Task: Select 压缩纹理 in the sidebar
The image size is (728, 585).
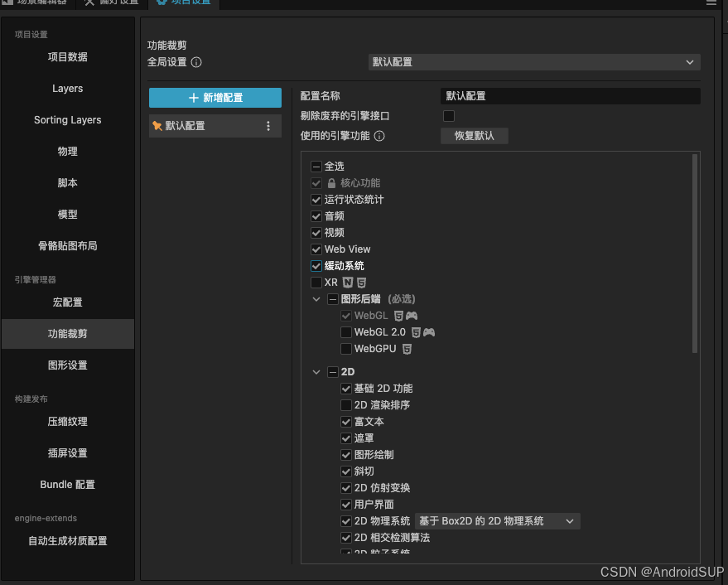Action: pos(67,422)
